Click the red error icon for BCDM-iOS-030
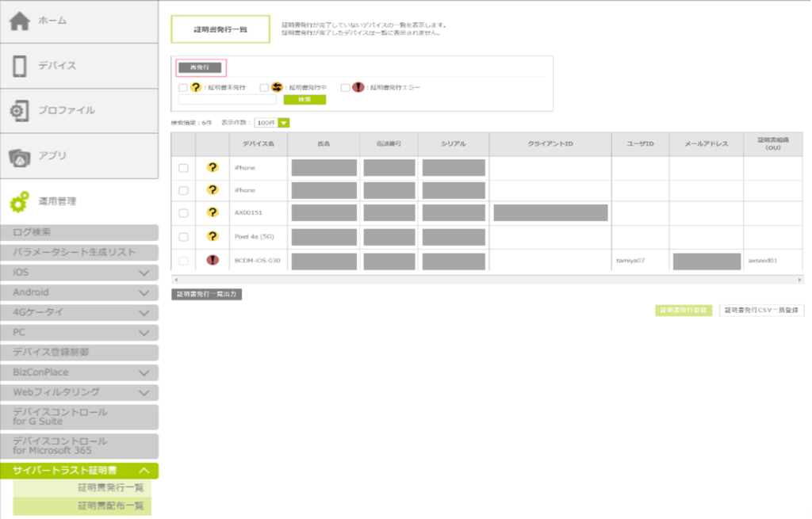Image resolution: width=812 pixels, height=519 pixels. (213, 261)
